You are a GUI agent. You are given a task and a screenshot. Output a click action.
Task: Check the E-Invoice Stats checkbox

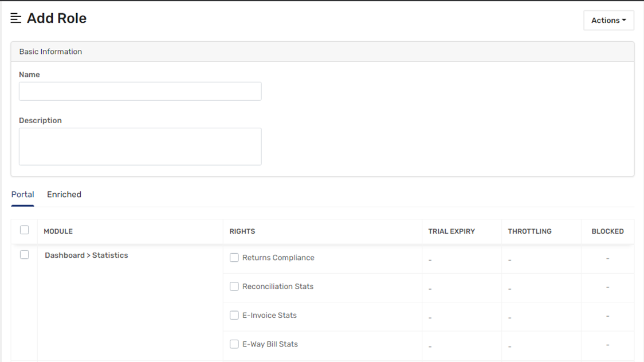point(234,315)
